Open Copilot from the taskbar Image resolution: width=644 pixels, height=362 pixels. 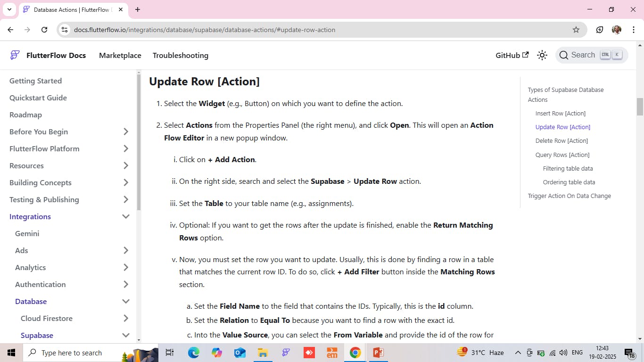(217, 353)
